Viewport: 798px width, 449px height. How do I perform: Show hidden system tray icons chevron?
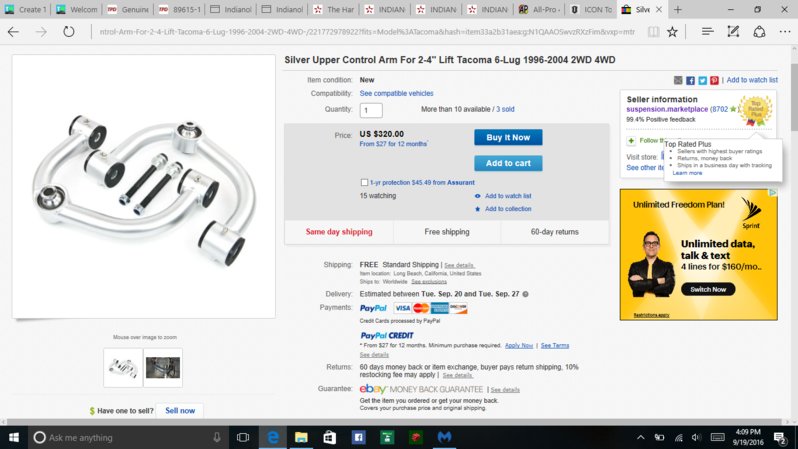pyautogui.click(x=640, y=437)
